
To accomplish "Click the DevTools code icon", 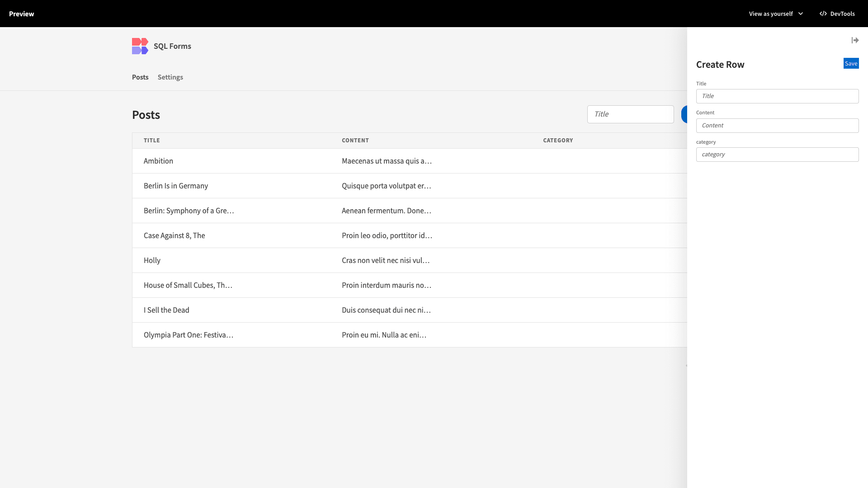I will pyautogui.click(x=823, y=14).
